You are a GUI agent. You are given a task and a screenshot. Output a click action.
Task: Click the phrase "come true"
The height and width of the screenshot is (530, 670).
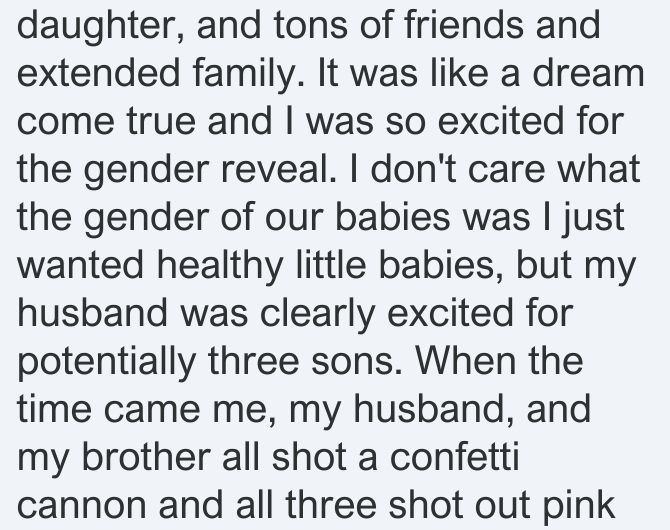106,121
